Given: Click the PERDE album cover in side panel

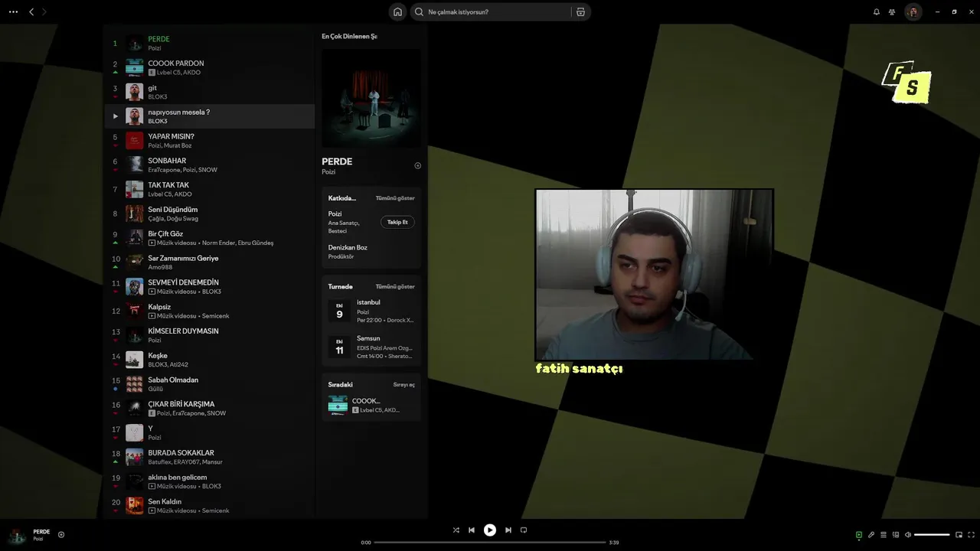Looking at the screenshot, I should (371, 99).
